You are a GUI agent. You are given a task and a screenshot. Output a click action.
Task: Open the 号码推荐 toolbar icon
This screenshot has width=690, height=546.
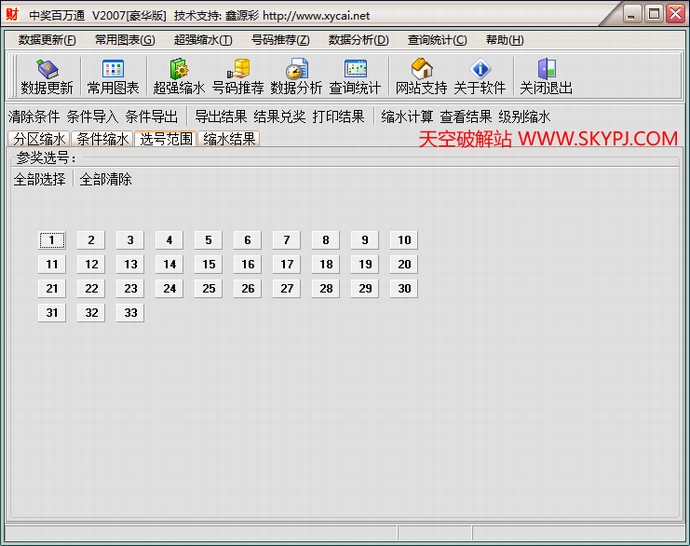coord(238,70)
